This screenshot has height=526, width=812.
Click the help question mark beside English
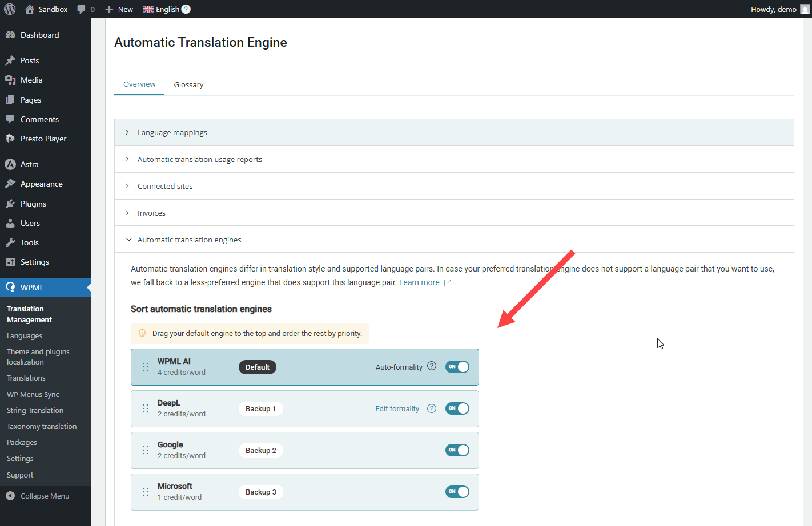pyautogui.click(x=186, y=9)
